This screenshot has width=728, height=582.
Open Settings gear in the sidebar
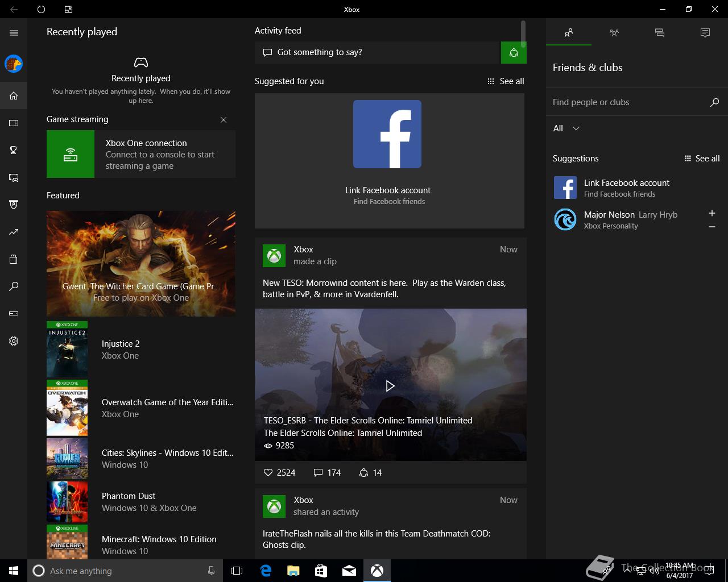[14, 341]
